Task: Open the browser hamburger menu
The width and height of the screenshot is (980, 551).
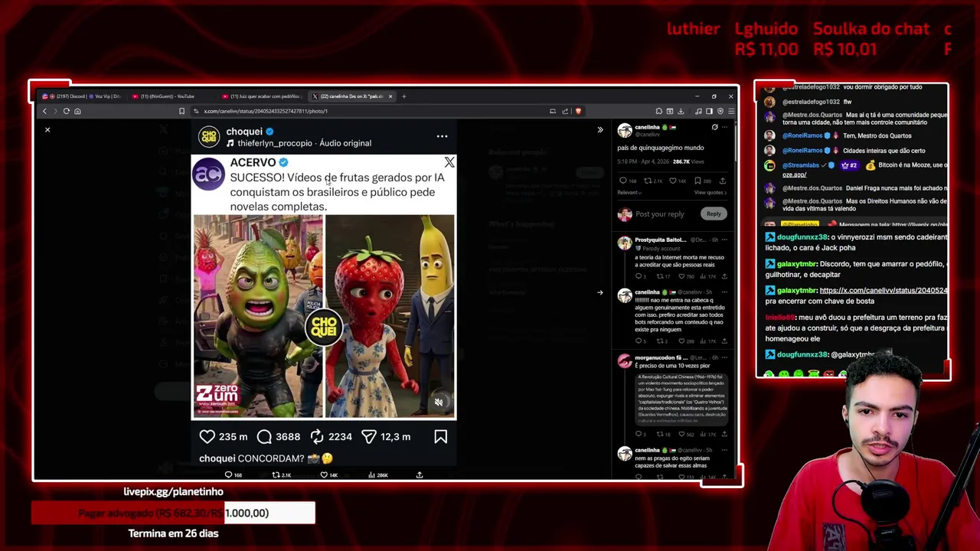Action: coord(731,111)
